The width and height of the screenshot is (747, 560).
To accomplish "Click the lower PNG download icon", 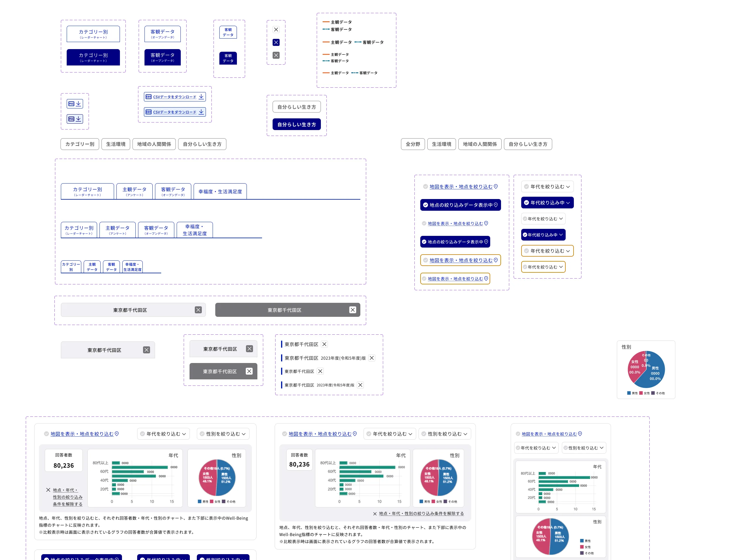I will (x=75, y=119).
